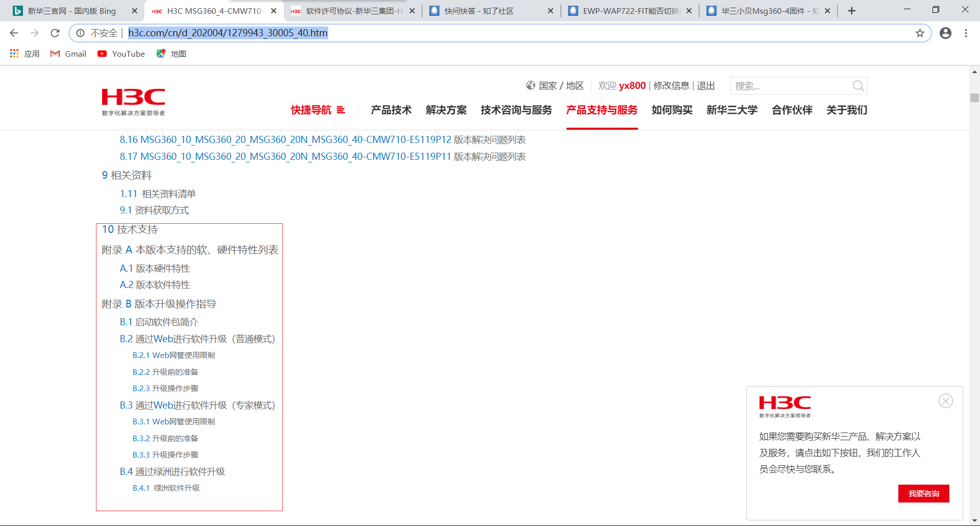Image resolution: width=980 pixels, height=526 pixels.
Task: Open 9.1 资料获取方式
Action: [154, 210]
